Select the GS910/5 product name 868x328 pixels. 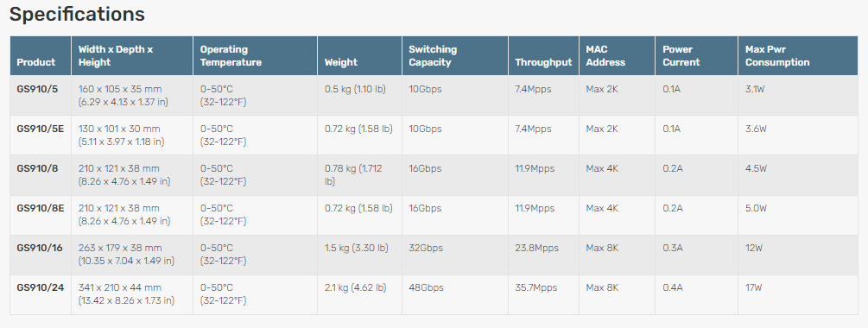click(37, 89)
